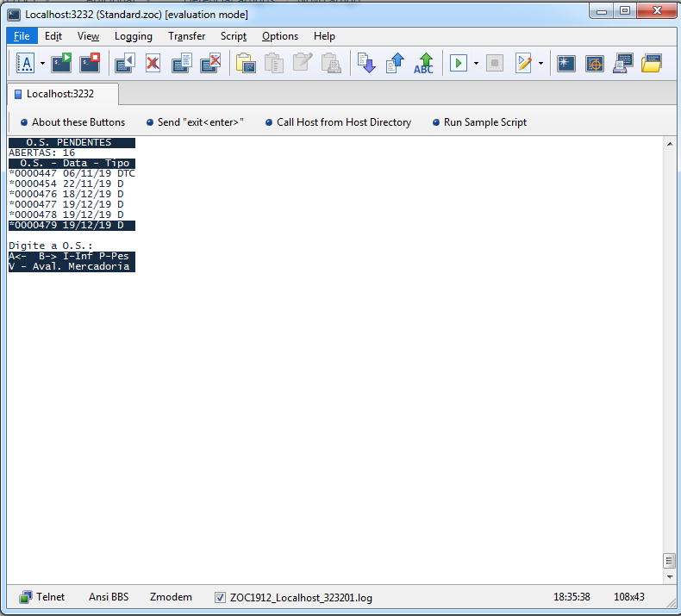The height and width of the screenshot is (616, 681).
Task: Open the Options menu
Action: [x=280, y=36]
